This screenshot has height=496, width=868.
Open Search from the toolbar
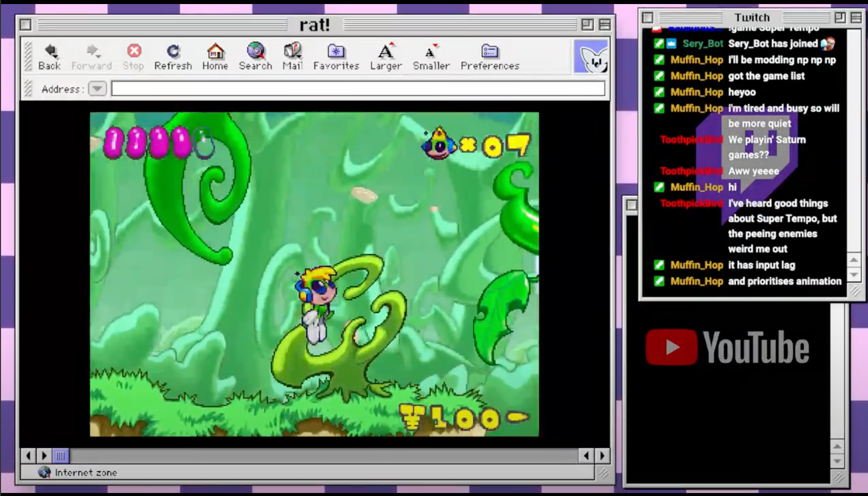pyautogui.click(x=255, y=57)
